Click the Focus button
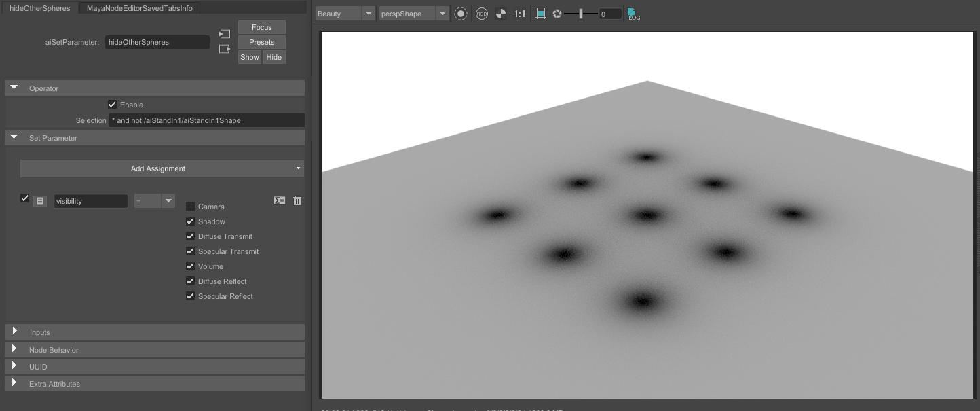The width and height of the screenshot is (980, 411). point(261,26)
